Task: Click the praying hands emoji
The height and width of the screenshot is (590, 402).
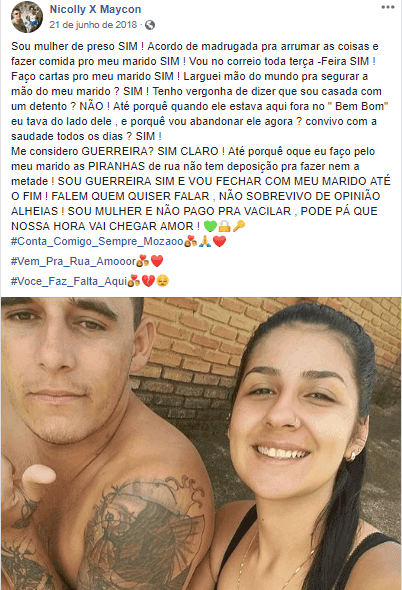Action: point(205,241)
